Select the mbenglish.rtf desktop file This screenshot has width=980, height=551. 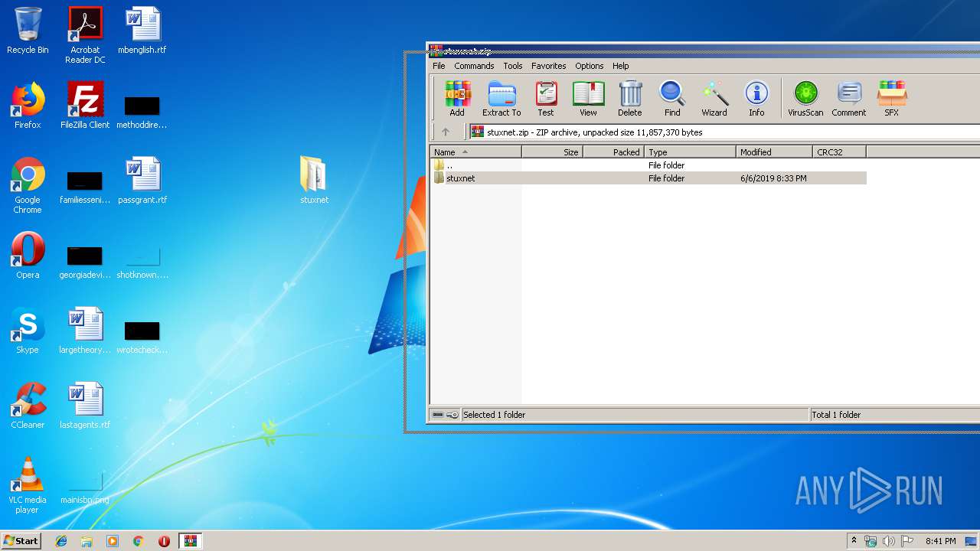(x=142, y=31)
